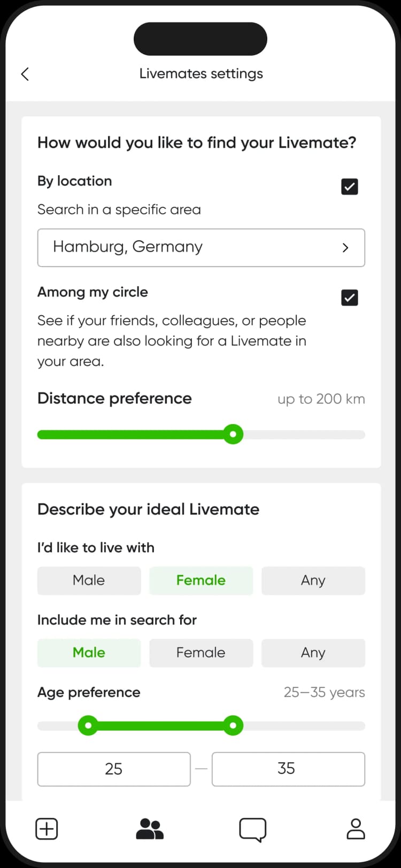
Task: Choose Any under I'd like to live with
Action: point(313,581)
